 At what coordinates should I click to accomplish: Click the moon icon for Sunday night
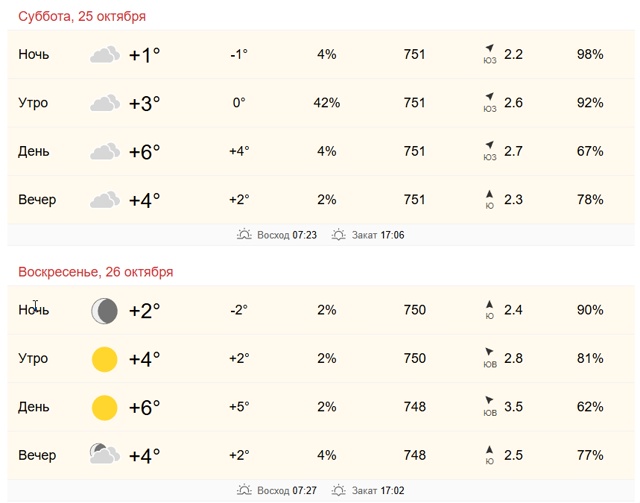tap(104, 311)
